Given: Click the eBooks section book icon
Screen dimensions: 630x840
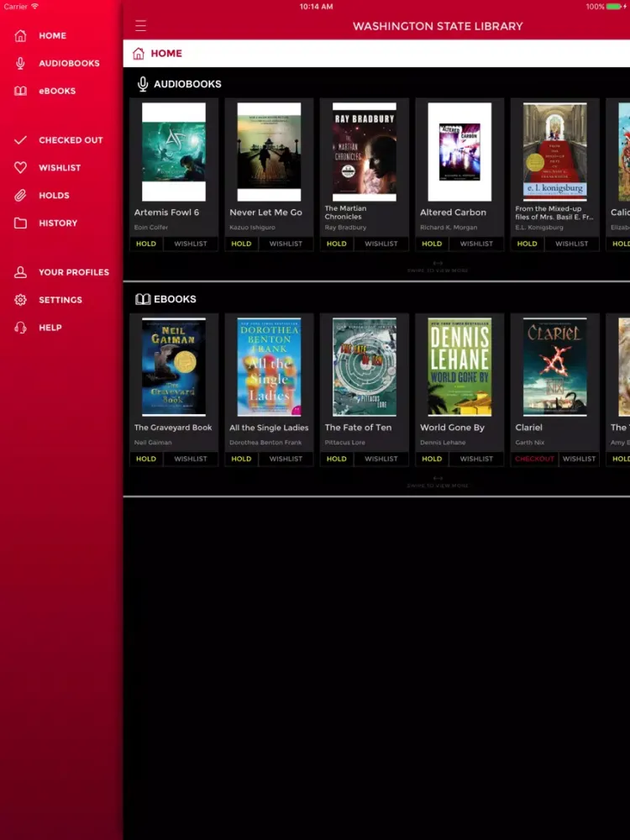Looking at the screenshot, I should pos(143,299).
